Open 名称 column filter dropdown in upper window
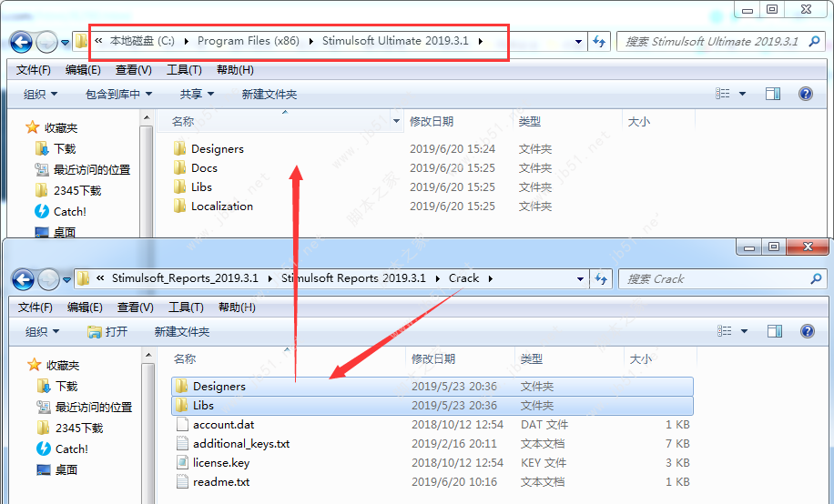The image size is (834, 504). (396, 121)
